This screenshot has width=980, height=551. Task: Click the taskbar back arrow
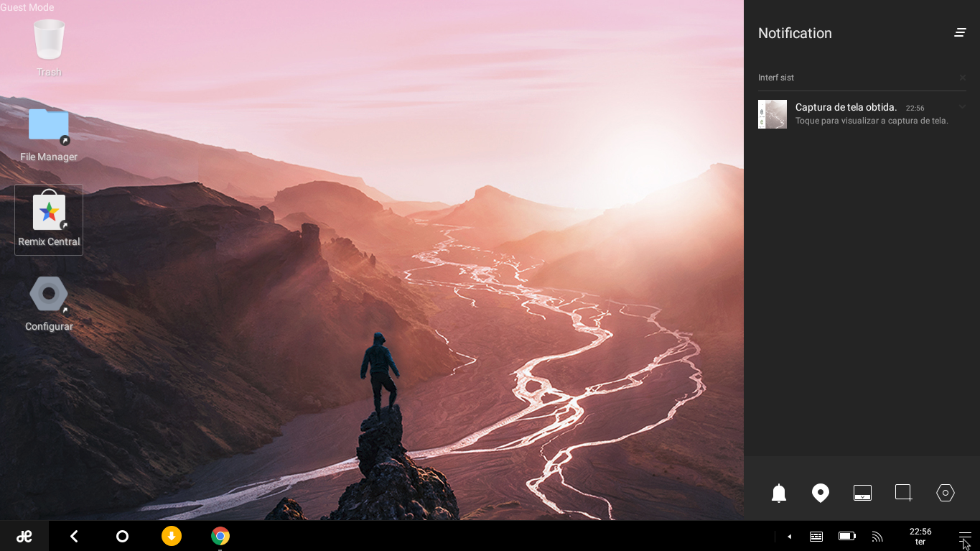coord(74,536)
